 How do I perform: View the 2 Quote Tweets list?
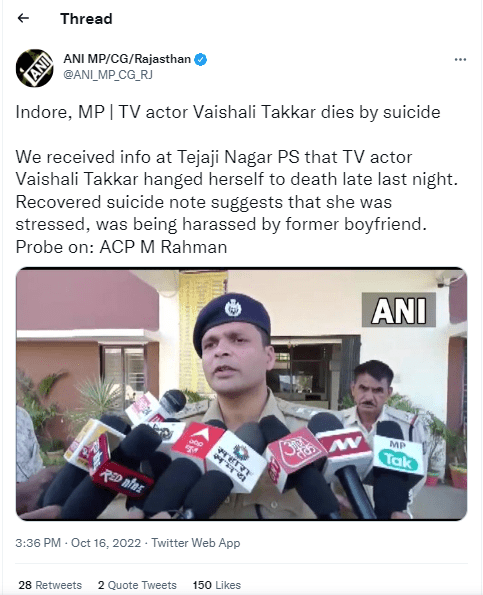click(137, 585)
